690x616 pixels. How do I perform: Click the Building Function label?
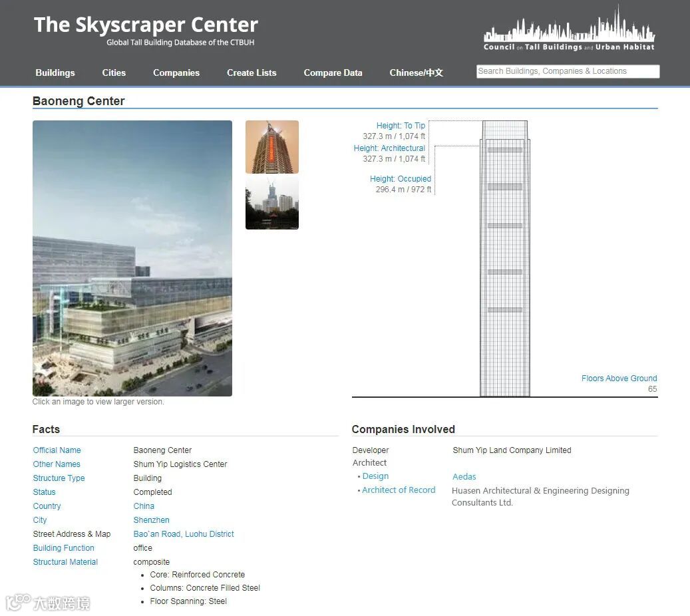(x=63, y=547)
